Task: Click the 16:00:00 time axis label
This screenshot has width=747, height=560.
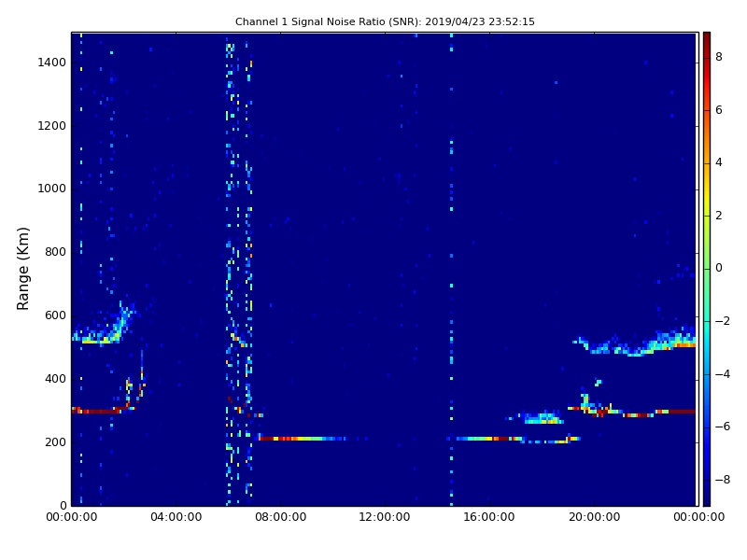Action: (x=489, y=517)
